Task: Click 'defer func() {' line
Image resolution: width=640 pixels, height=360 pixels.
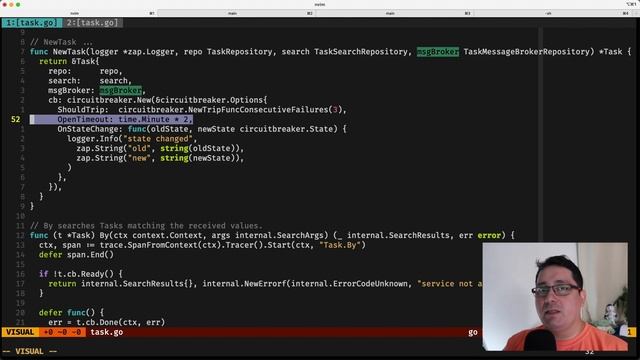Action: (71, 313)
